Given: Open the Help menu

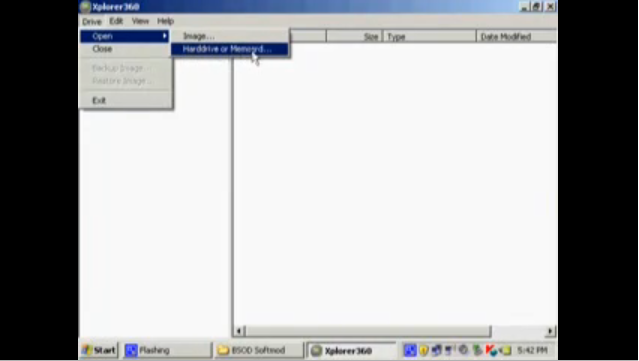Looking at the screenshot, I should pos(165,21).
